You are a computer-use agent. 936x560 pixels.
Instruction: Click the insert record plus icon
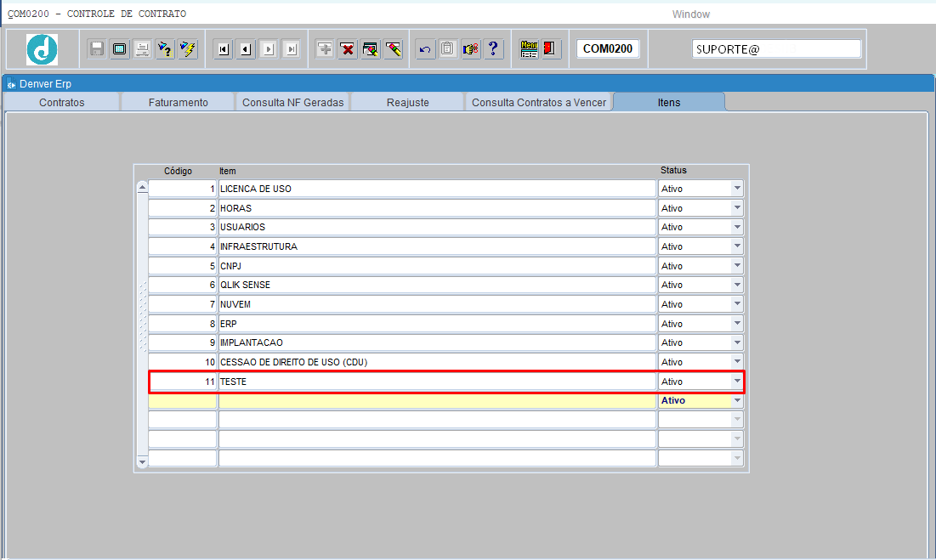pyautogui.click(x=325, y=49)
